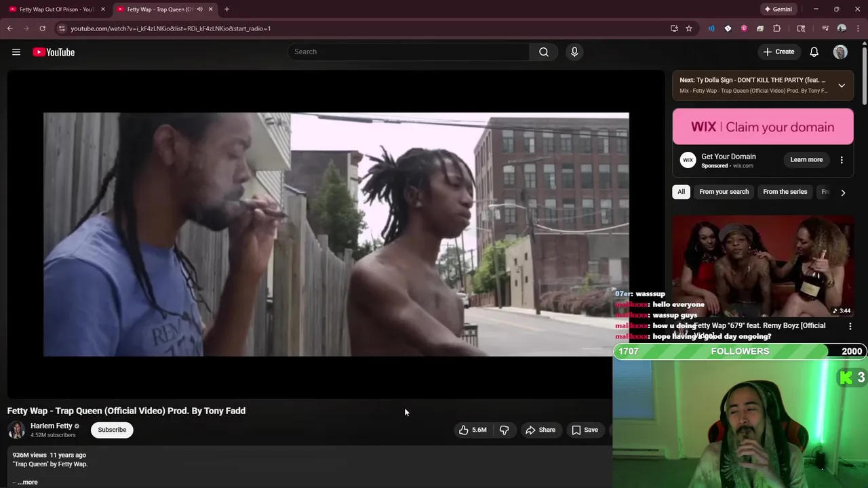
Task: Click the browser address bar URL
Action: [171, 28]
